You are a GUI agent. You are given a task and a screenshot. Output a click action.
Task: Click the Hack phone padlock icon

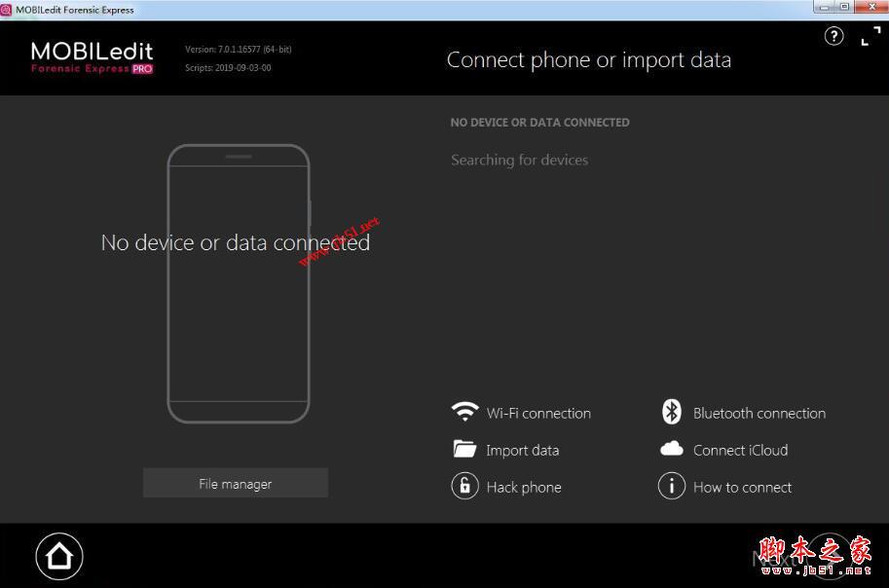(464, 486)
